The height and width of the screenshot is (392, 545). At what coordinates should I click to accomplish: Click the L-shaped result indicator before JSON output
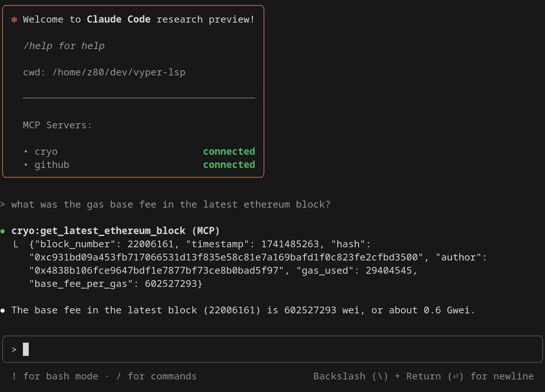tap(16, 244)
